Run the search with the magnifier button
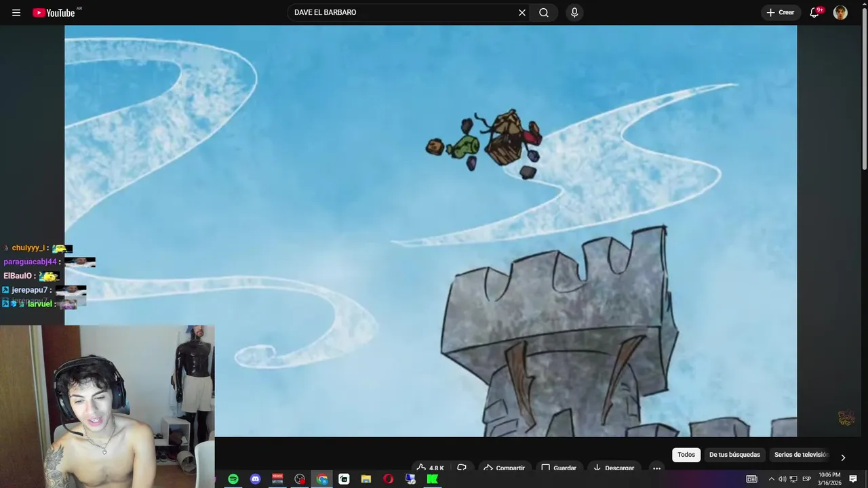The height and width of the screenshot is (488, 868). (x=544, y=13)
